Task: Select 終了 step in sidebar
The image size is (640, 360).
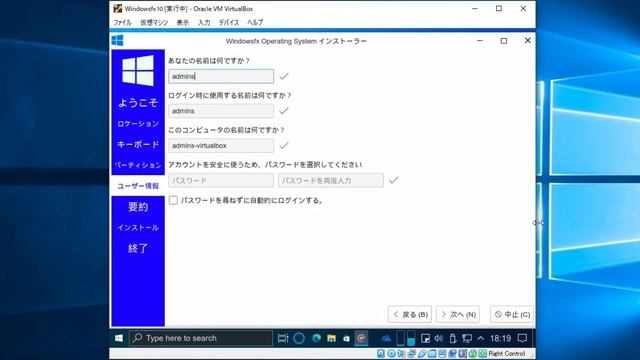Action: point(138,248)
